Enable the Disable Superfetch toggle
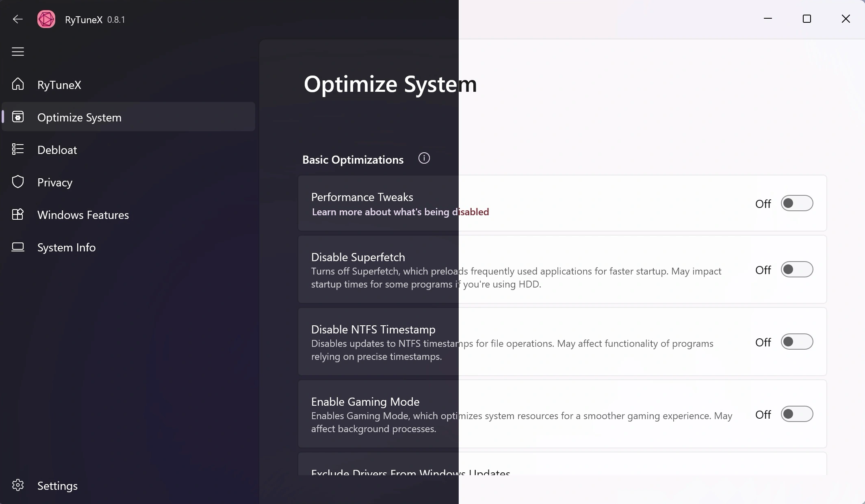 point(797,270)
